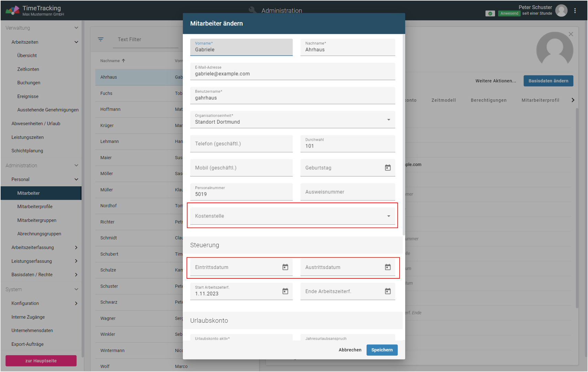Open the Organisationseinheit dropdown
This screenshot has height=372, width=588.
[388, 120]
